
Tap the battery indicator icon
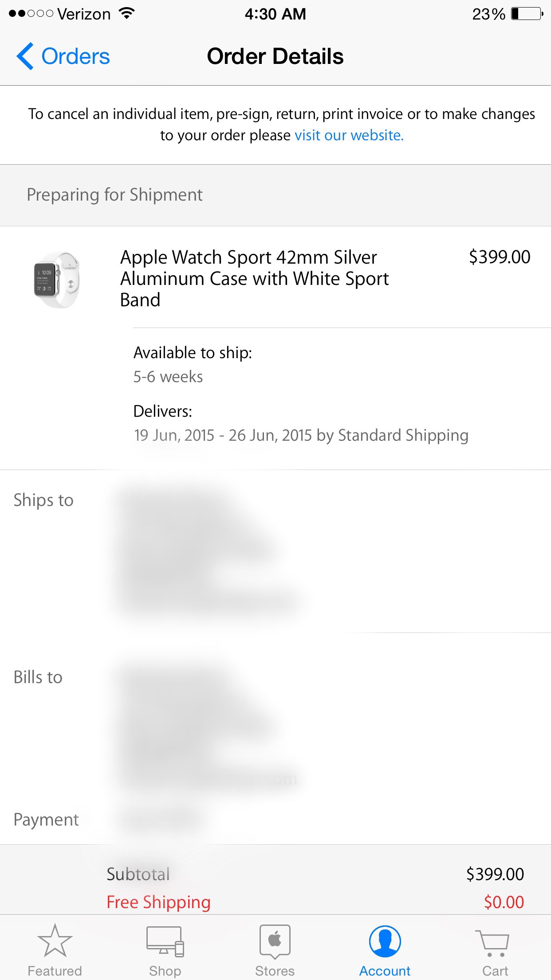click(527, 14)
